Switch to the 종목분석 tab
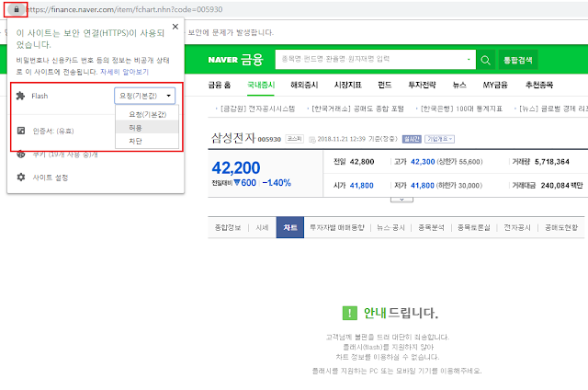Viewport: 588px width, 390px height. [x=431, y=227]
